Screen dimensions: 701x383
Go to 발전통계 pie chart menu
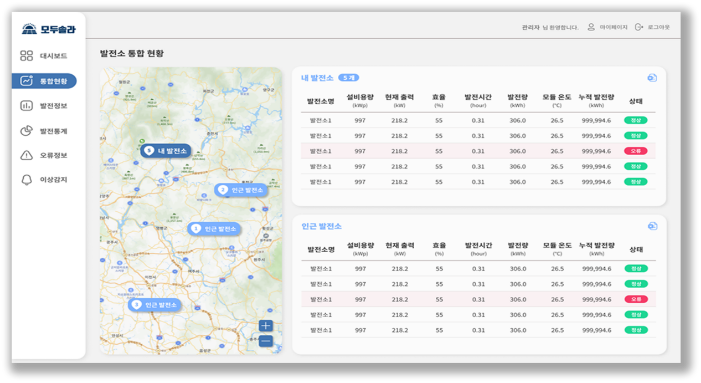pyautogui.click(x=44, y=131)
